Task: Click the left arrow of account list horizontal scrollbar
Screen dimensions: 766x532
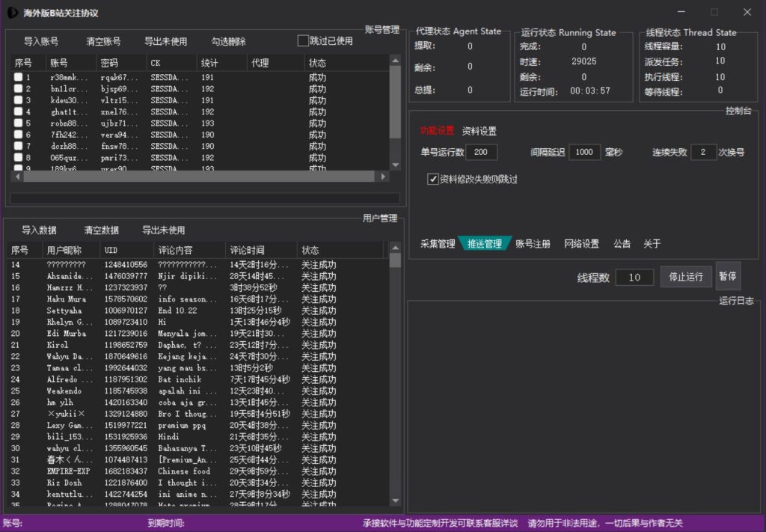Action: [16, 177]
